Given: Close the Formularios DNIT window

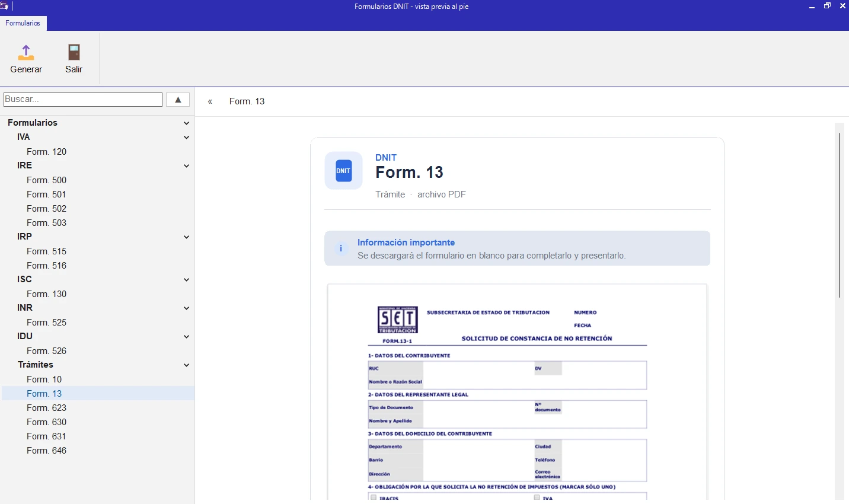Looking at the screenshot, I should (x=842, y=7).
